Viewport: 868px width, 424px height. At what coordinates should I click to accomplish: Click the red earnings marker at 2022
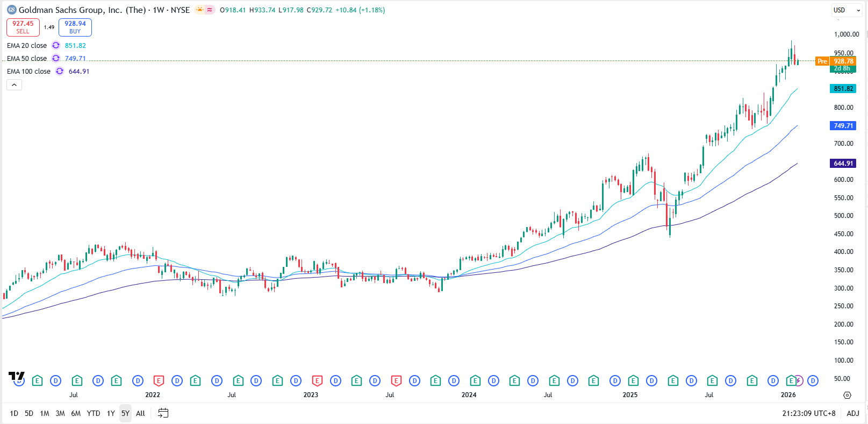159,381
